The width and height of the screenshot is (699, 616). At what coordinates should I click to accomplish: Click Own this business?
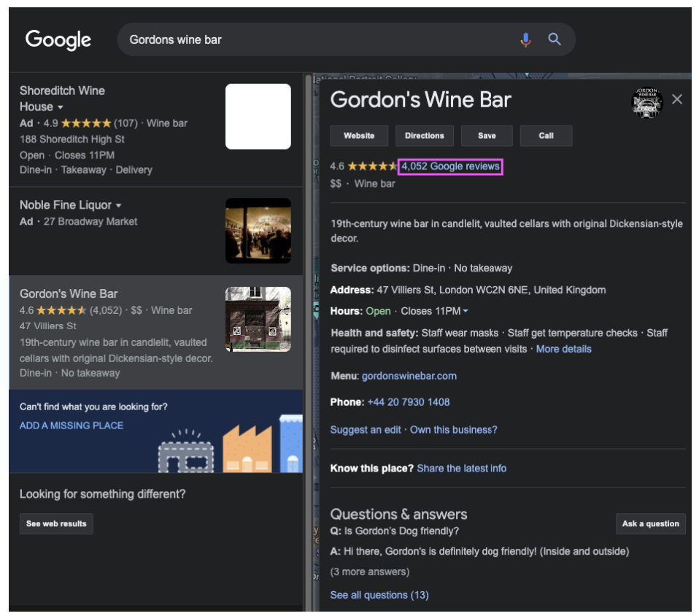[x=453, y=430]
